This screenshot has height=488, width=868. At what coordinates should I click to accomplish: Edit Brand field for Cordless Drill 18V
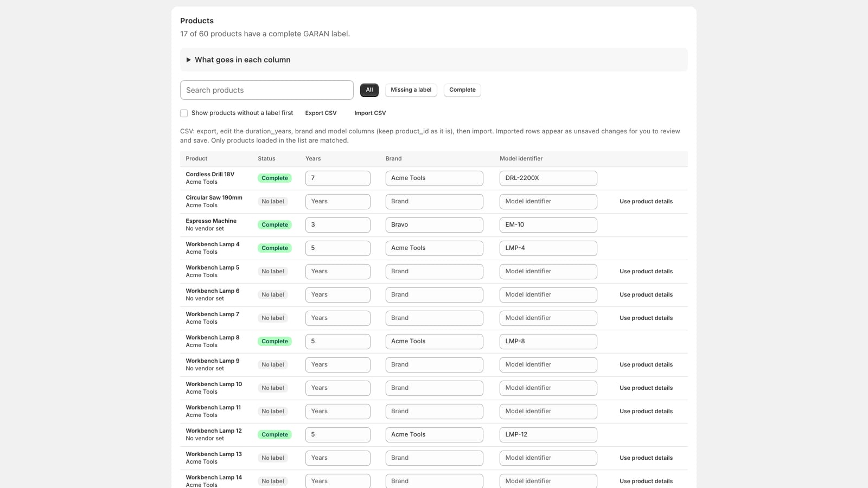(434, 178)
